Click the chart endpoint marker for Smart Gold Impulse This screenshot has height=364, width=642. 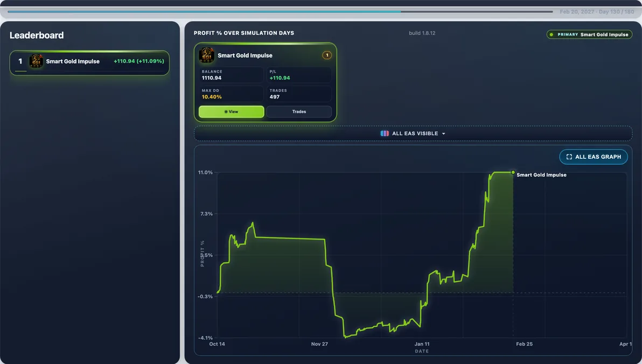point(513,172)
